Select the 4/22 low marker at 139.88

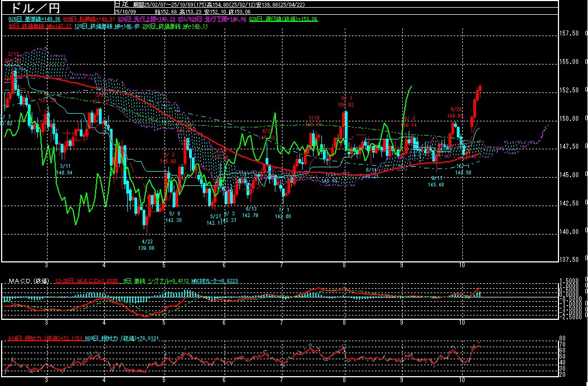pos(147,244)
